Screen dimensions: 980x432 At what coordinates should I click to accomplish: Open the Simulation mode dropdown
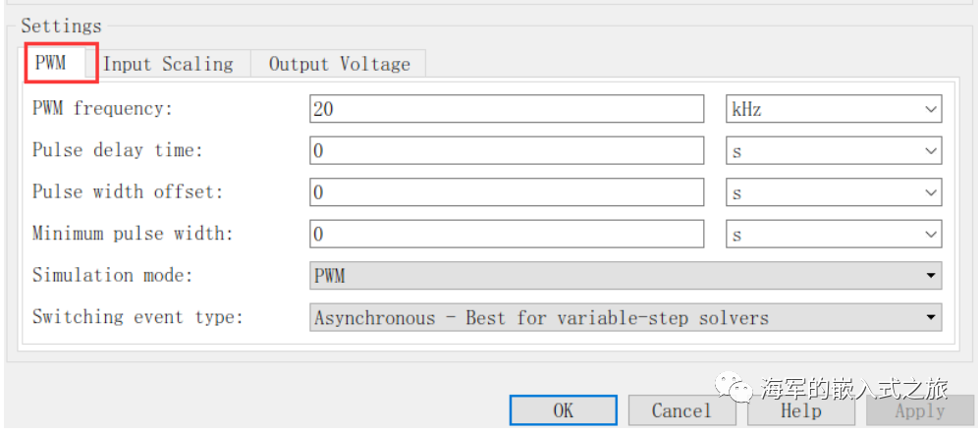pyautogui.click(x=625, y=276)
